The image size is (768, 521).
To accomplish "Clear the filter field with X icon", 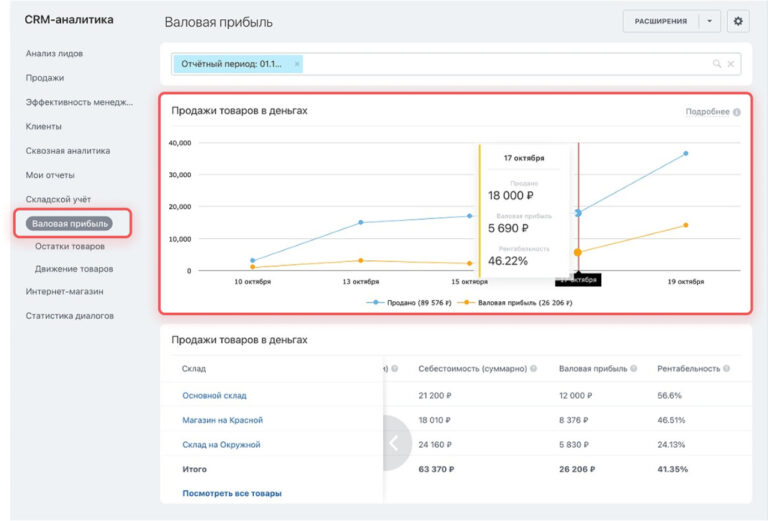I will click(x=730, y=64).
